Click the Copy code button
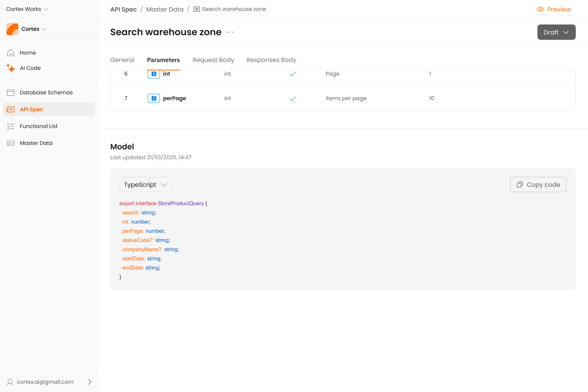 pos(538,185)
